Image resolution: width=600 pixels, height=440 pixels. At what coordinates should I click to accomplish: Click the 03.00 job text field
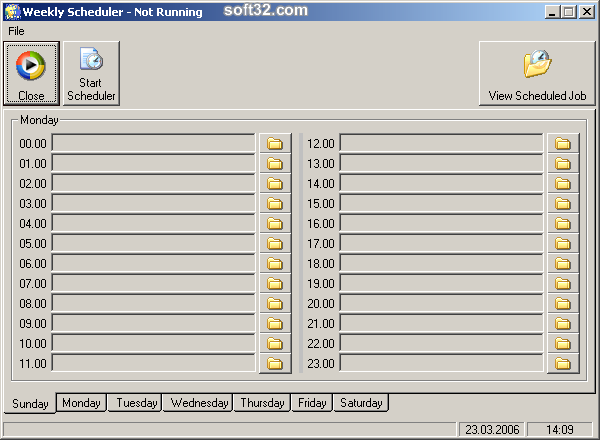tap(153, 204)
